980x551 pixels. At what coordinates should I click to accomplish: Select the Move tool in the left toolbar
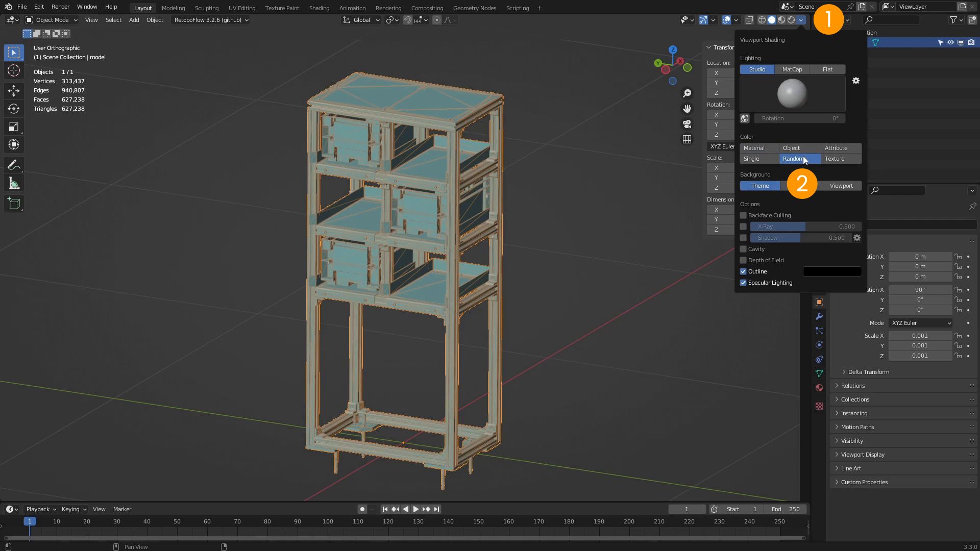[14, 91]
